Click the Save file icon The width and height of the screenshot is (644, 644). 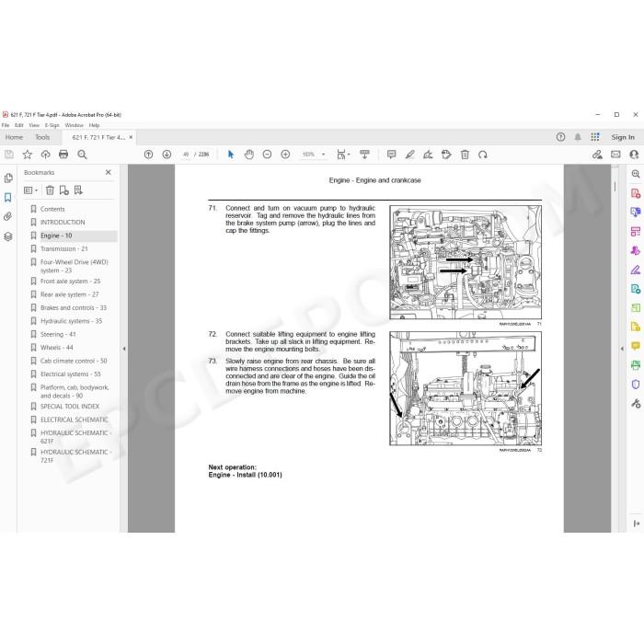(x=8, y=155)
